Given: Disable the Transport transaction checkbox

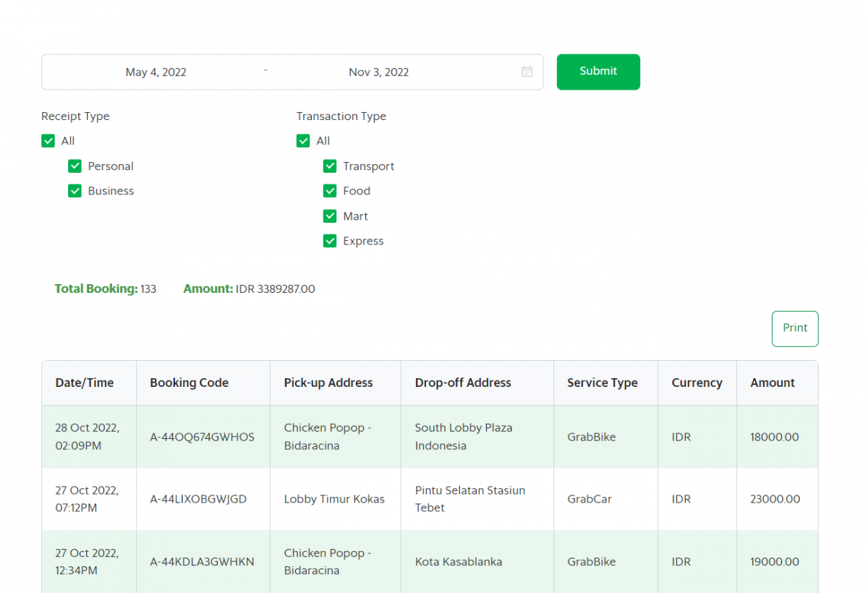Looking at the screenshot, I should coord(331,166).
